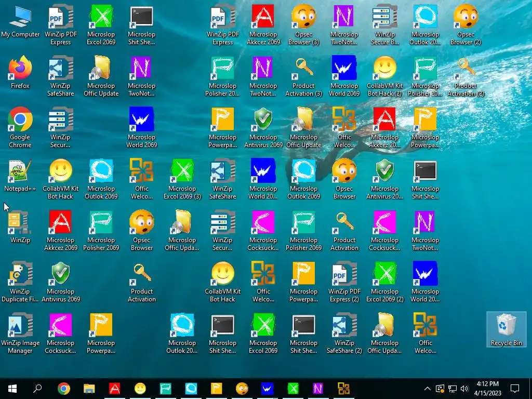Open the blue World W taskbar icon
Viewport: 532px width, 399px height.
[x=267, y=389]
